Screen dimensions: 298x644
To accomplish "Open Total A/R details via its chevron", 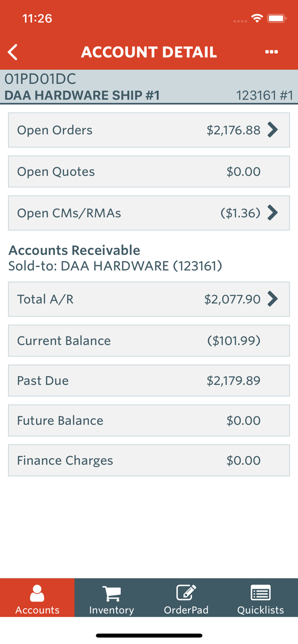I will (x=272, y=299).
